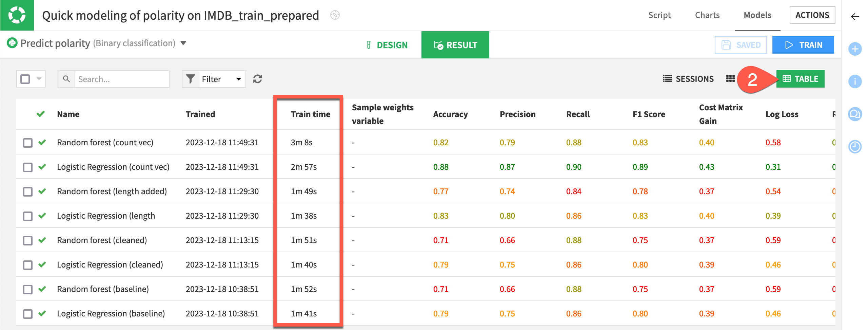Sort by the Train time column header
The height and width of the screenshot is (330, 868).
pos(311,114)
